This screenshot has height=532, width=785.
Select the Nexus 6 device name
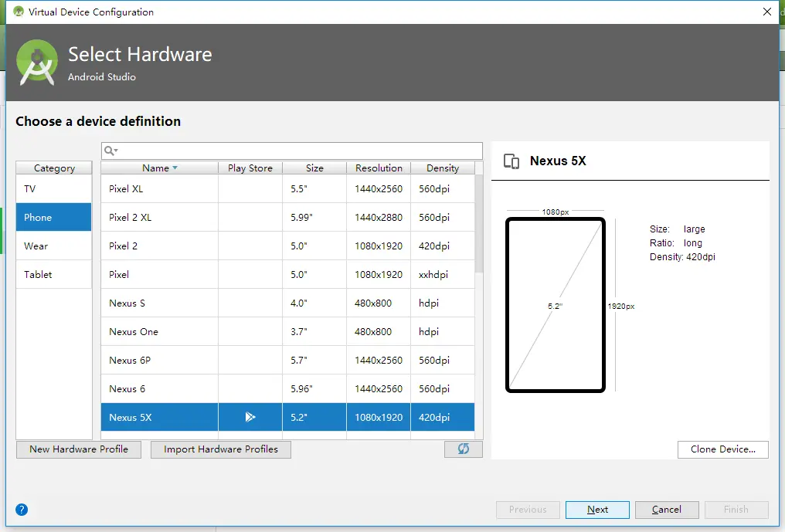pos(127,388)
